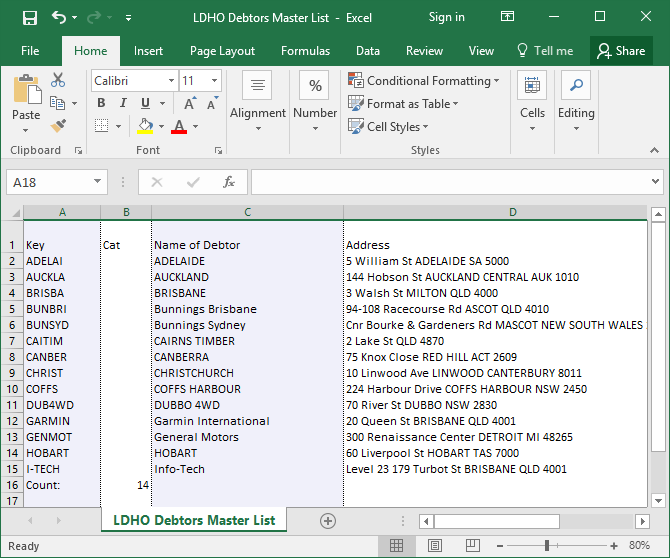Open the Formulas tab
Viewport: 670px width, 558px height.
(x=305, y=51)
